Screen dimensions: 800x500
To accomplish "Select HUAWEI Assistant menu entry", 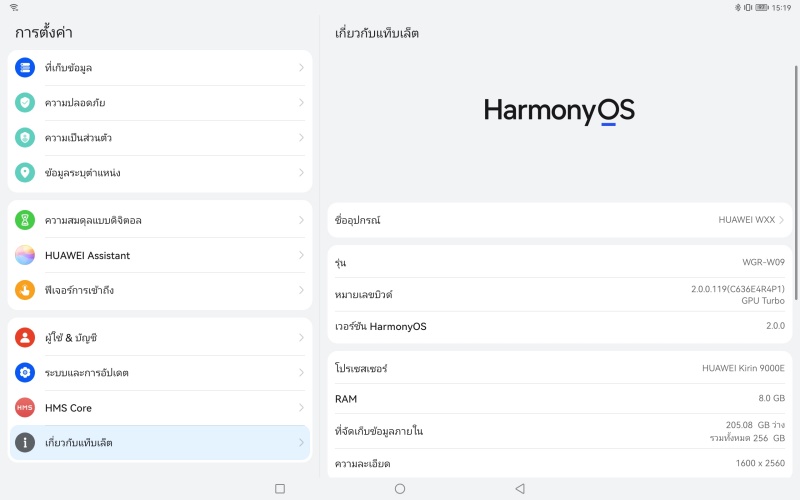I will (x=160, y=255).
